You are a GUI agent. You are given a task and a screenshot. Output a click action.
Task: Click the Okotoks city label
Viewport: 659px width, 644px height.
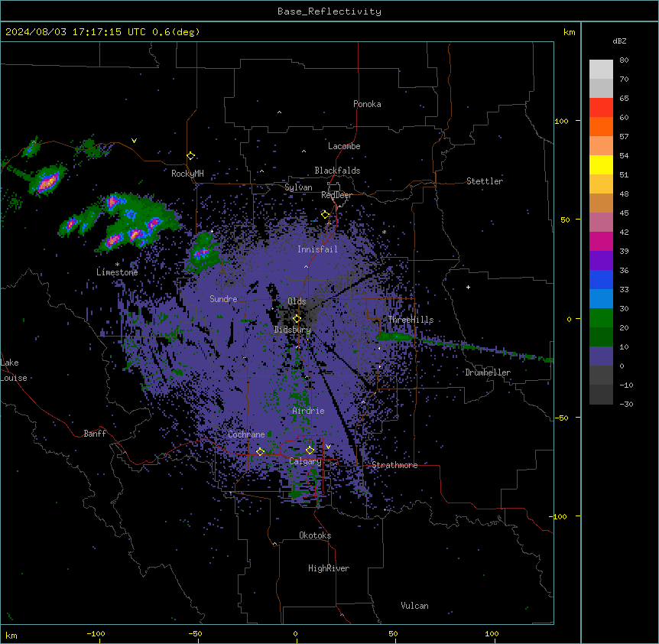point(315,535)
